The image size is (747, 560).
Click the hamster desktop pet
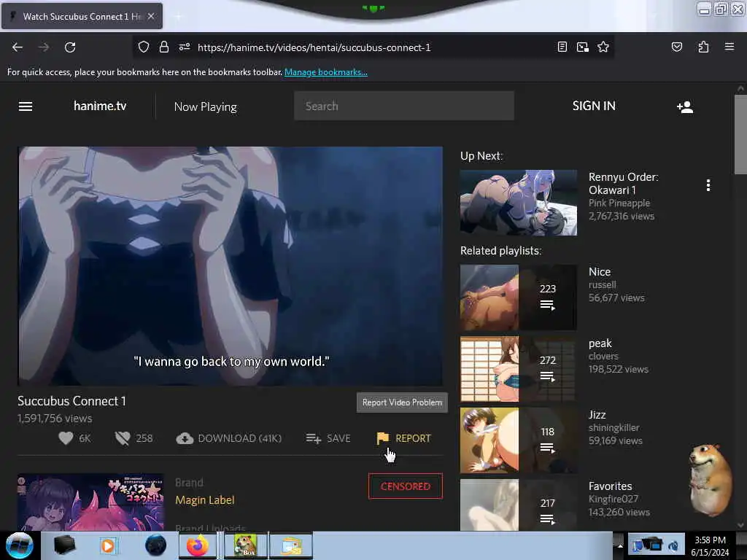coord(709,480)
